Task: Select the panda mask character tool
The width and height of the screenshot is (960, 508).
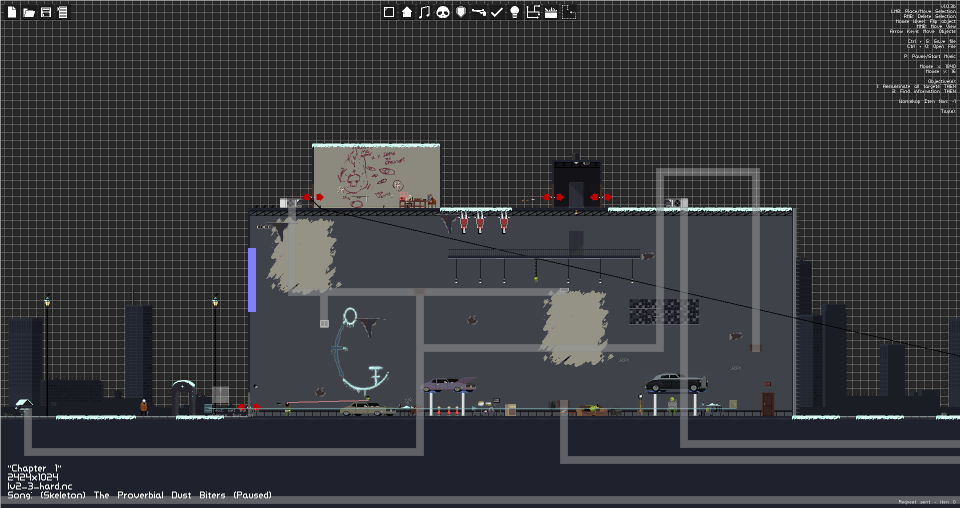Action: [443, 12]
